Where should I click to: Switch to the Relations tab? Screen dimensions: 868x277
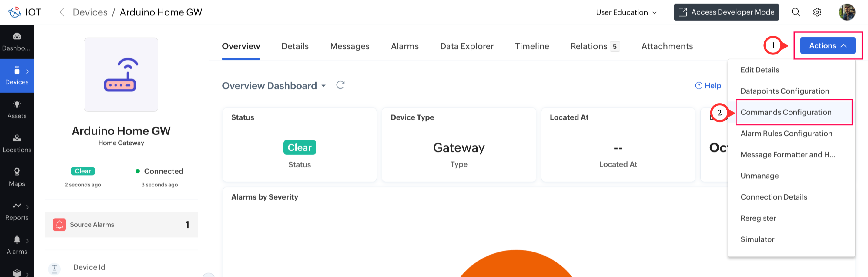point(595,46)
